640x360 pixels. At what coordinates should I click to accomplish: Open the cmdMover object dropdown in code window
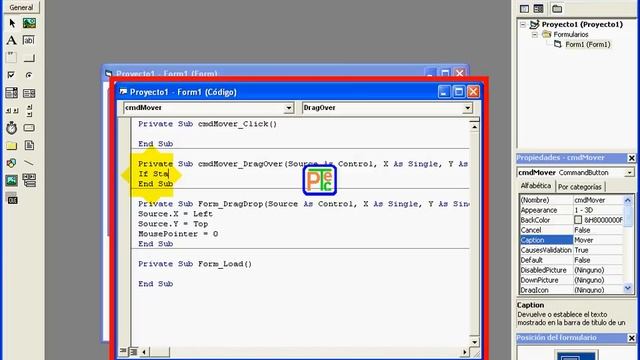point(289,108)
